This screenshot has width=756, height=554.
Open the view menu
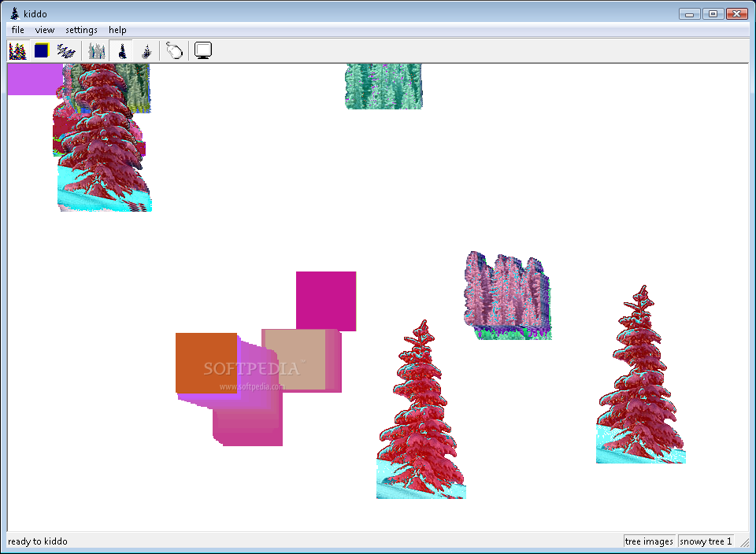pos(45,30)
